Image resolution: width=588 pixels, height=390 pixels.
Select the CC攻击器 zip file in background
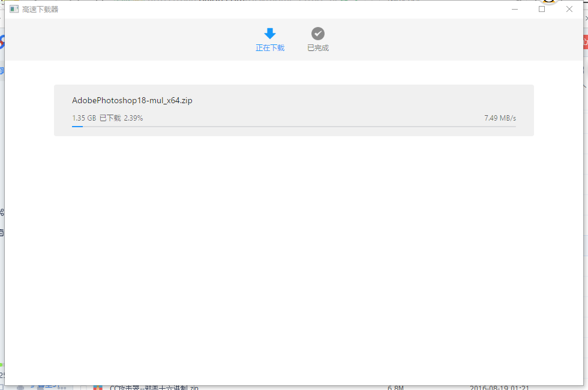click(154, 388)
